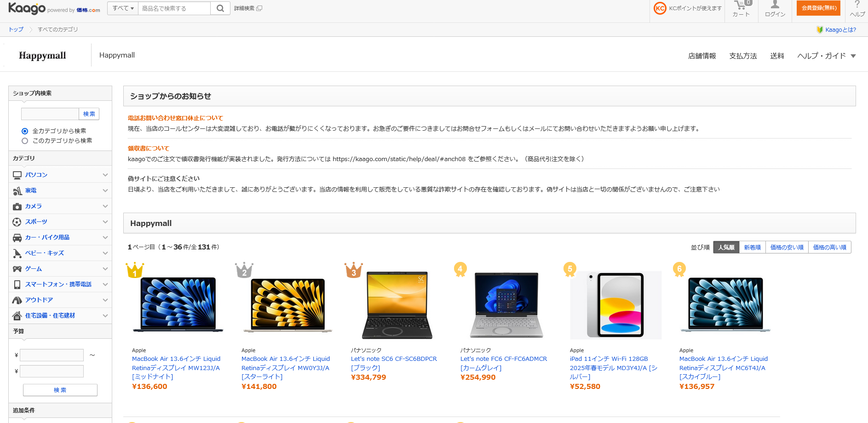This screenshot has width=868, height=423.
Task: Open the すべて search category dropdown
Action: click(x=122, y=8)
